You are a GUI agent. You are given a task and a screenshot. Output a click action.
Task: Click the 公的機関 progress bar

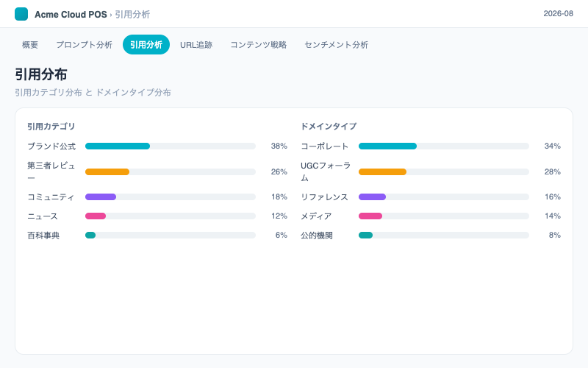pos(444,235)
